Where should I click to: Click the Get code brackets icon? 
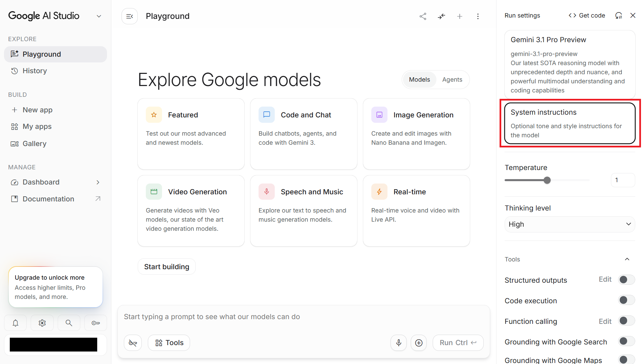(572, 16)
